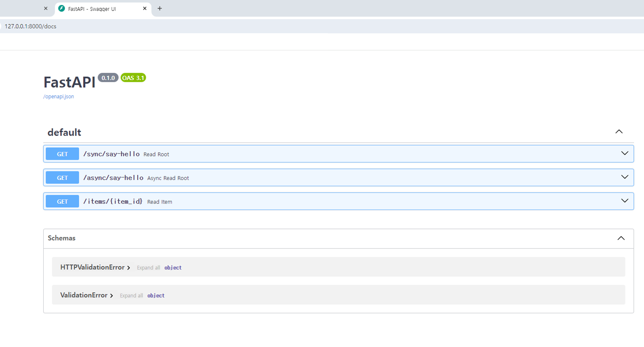644x347 pixels.
Task: Click the Read Item summary text
Action: point(160,202)
